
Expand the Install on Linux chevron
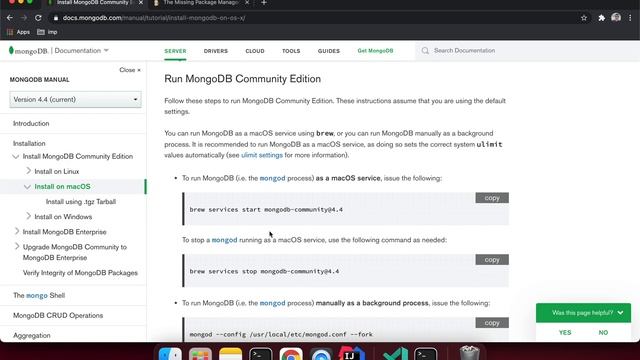[28, 171]
